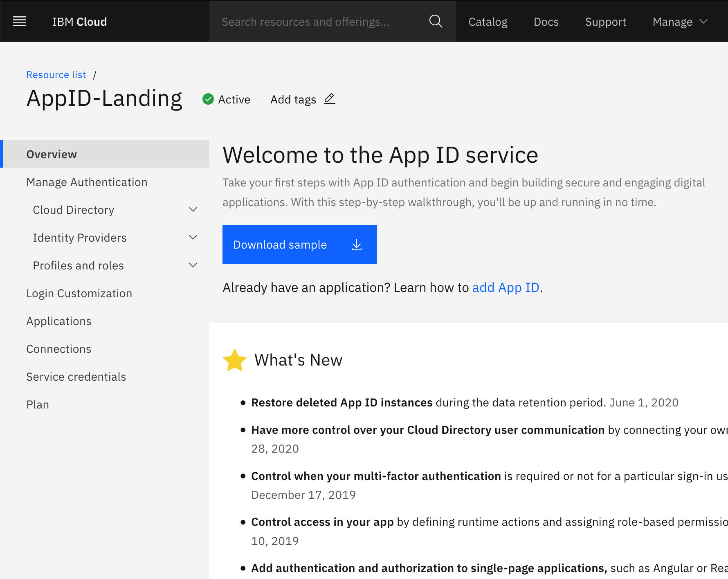Click the search magnifier icon

[436, 21]
